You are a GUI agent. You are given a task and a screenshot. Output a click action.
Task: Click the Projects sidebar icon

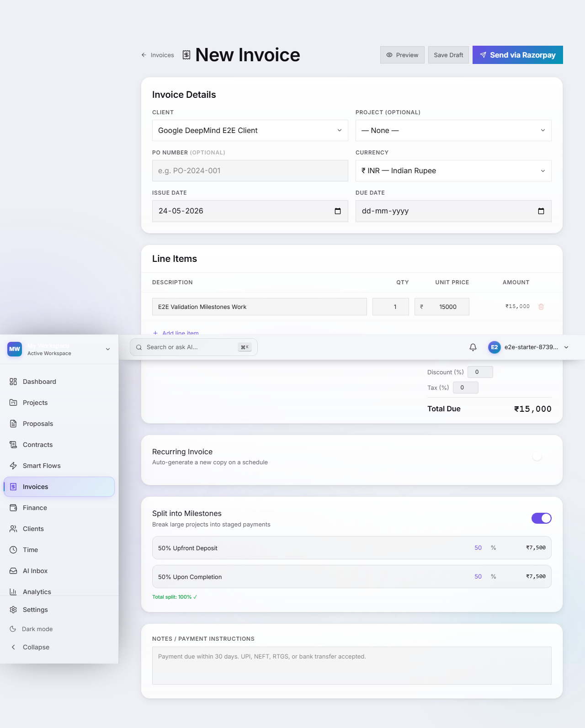point(13,403)
